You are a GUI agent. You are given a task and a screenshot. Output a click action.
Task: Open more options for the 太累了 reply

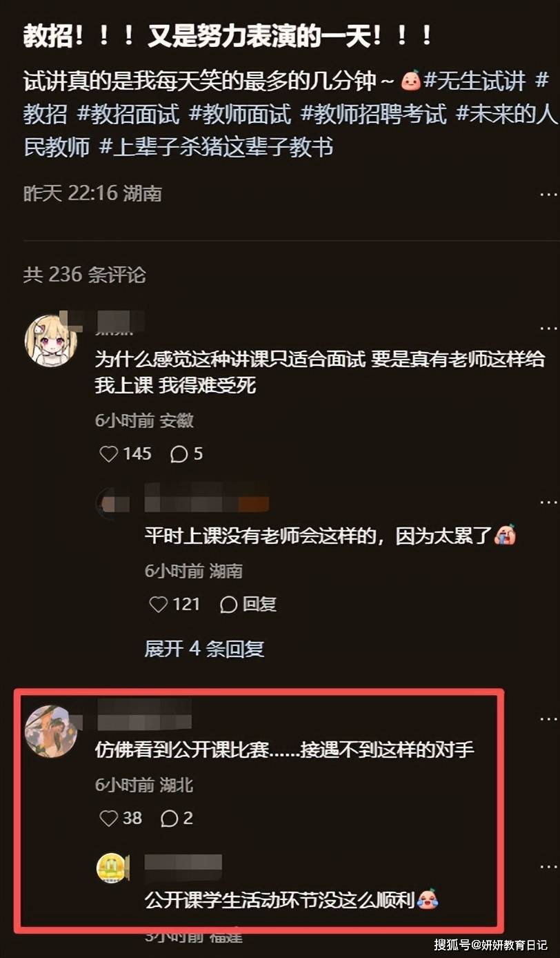(548, 502)
